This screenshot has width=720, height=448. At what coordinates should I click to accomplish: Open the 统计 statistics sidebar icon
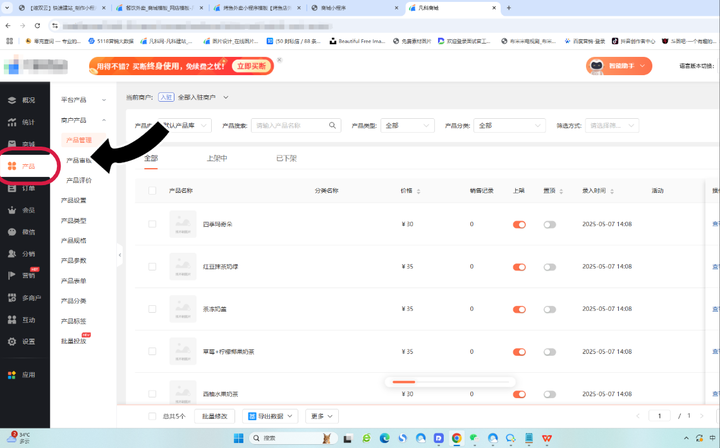(x=12, y=122)
